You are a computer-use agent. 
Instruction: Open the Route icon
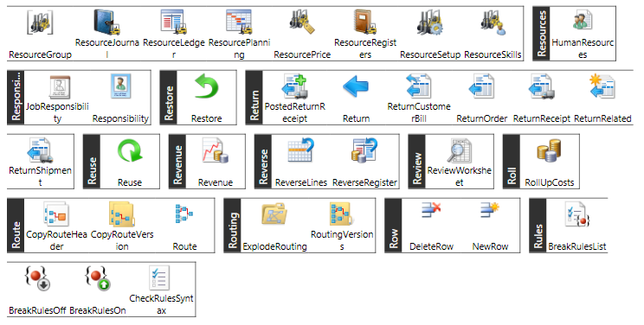pyautogui.click(x=184, y=213)
